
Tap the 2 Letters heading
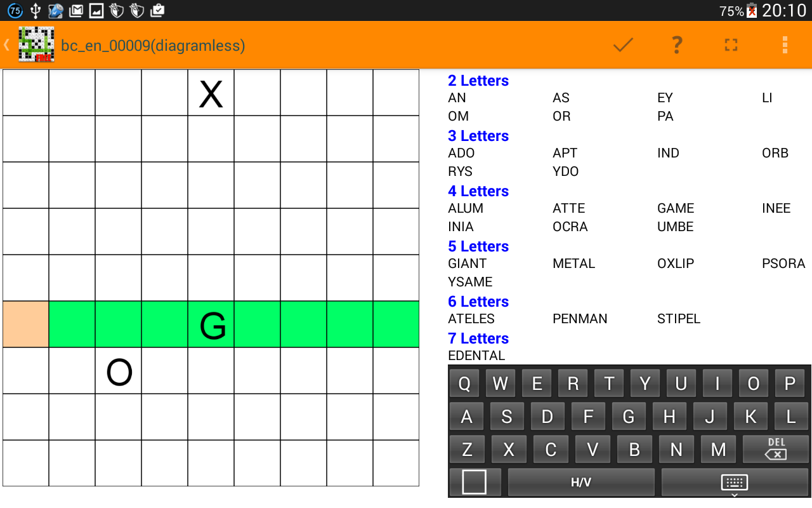(x=478, y=80)
